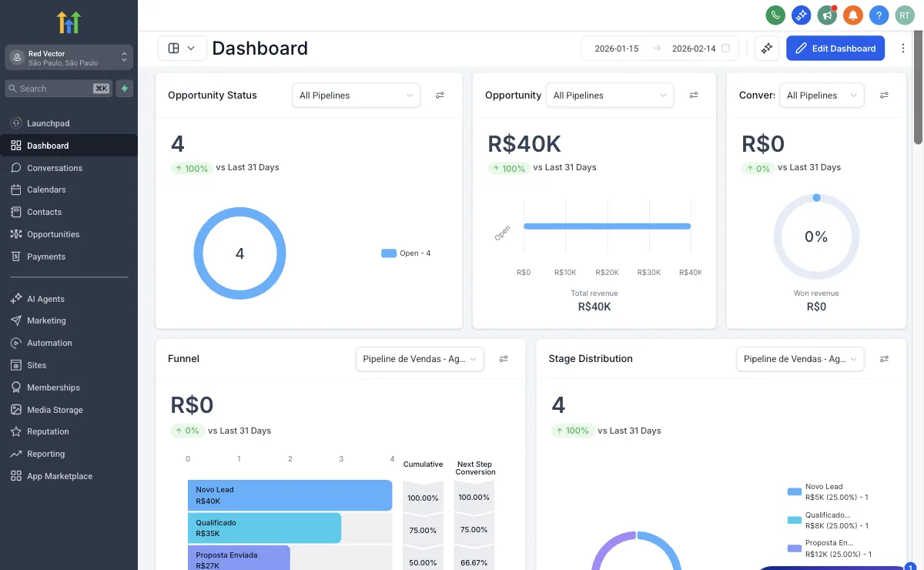
Task: Click the lightning bolt icon beside search
Action: click(124, 88)
